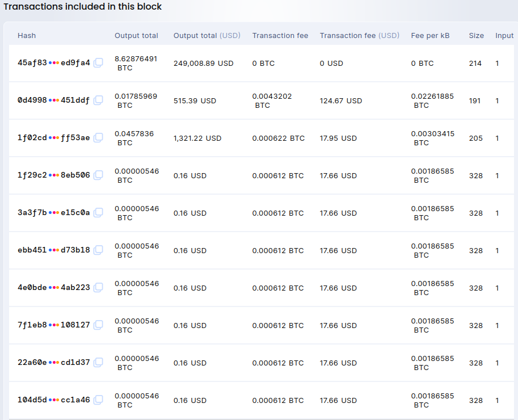Select the 515.39 USD value

195,100
